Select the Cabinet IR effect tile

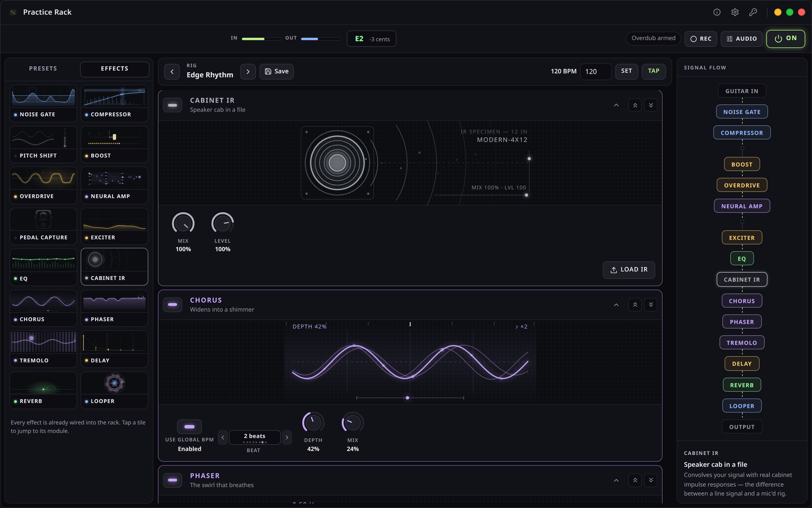tap(114, 267)
